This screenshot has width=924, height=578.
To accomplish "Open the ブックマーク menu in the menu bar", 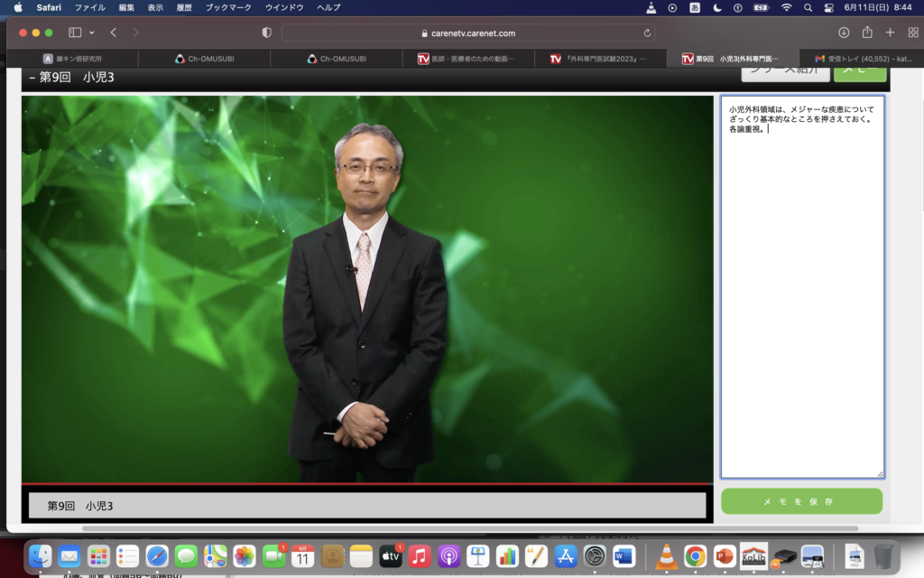I will point(228,7).
